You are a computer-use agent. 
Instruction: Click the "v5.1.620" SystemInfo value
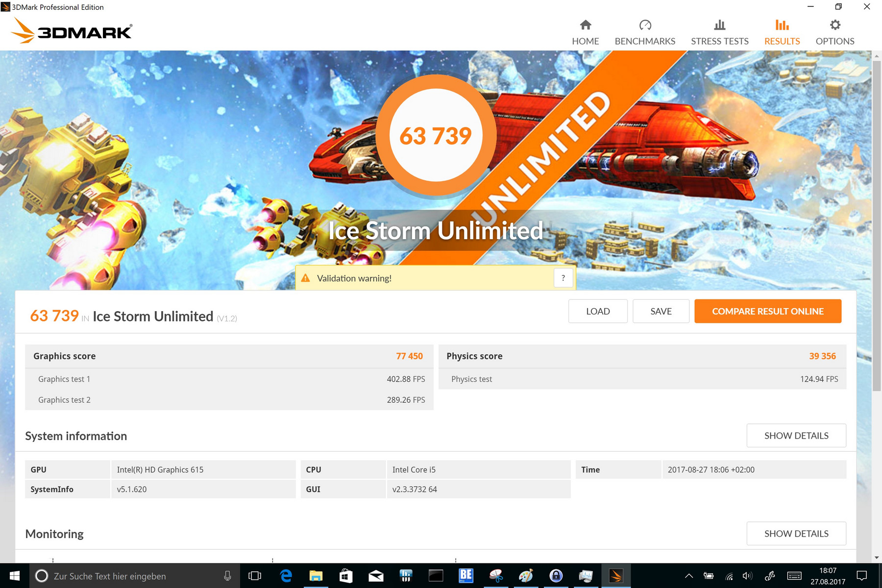tap(132, 490)
